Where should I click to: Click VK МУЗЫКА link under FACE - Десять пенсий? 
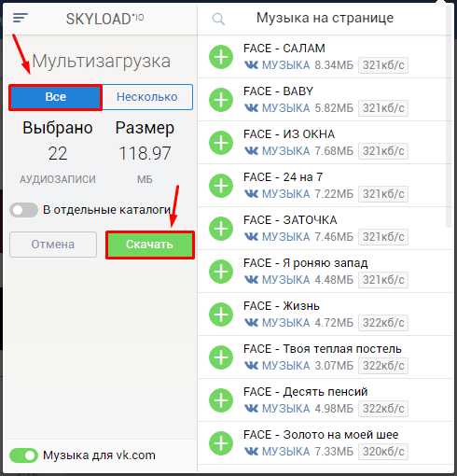coord(277,409)
